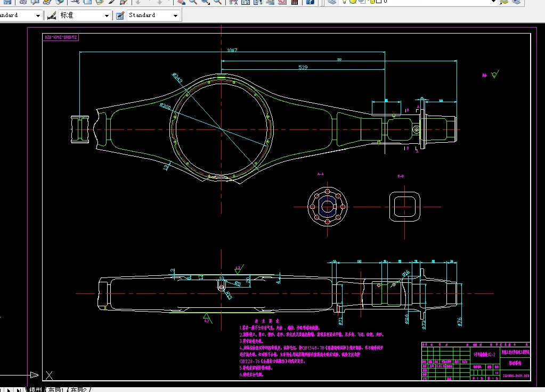Select the B-B section label
The height and width of the screenshot is (392, 545).
[401, 176]
